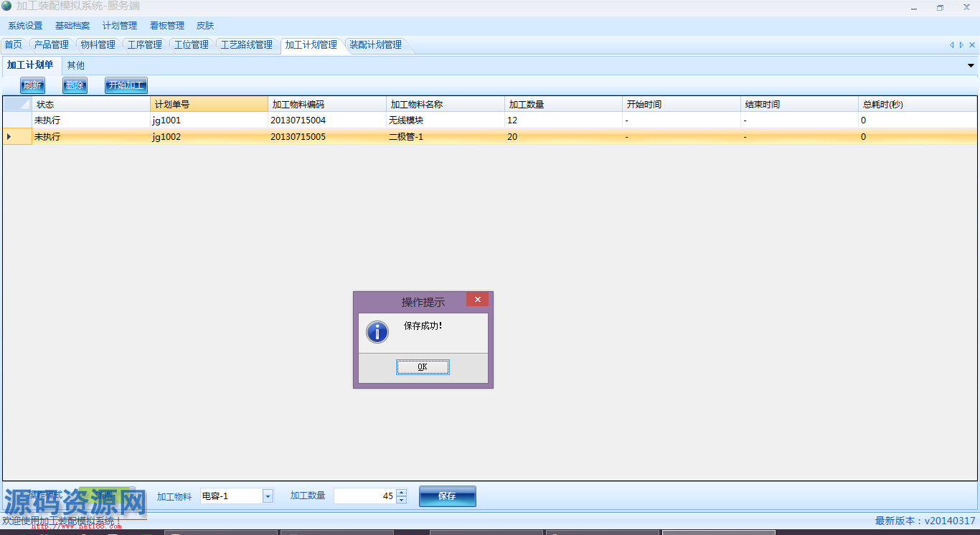Open the 计划管理 menu
The image size is (980, 535).
click(120, 26)
